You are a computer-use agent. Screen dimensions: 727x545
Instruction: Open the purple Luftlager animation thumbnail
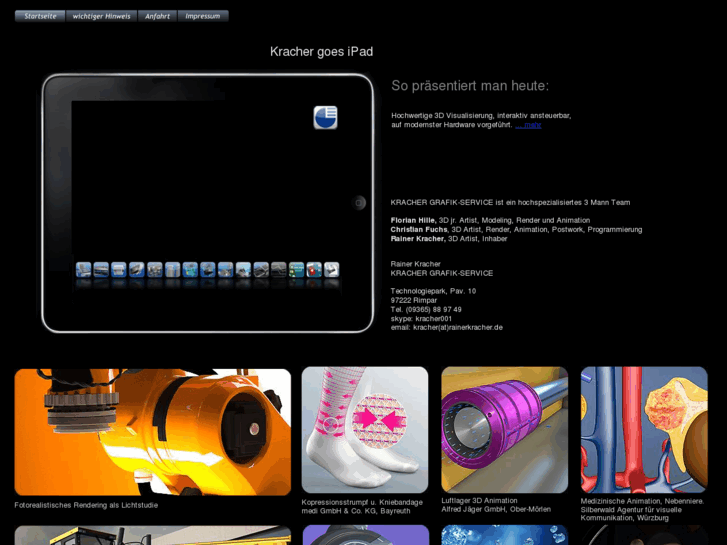tap(504, 430)
